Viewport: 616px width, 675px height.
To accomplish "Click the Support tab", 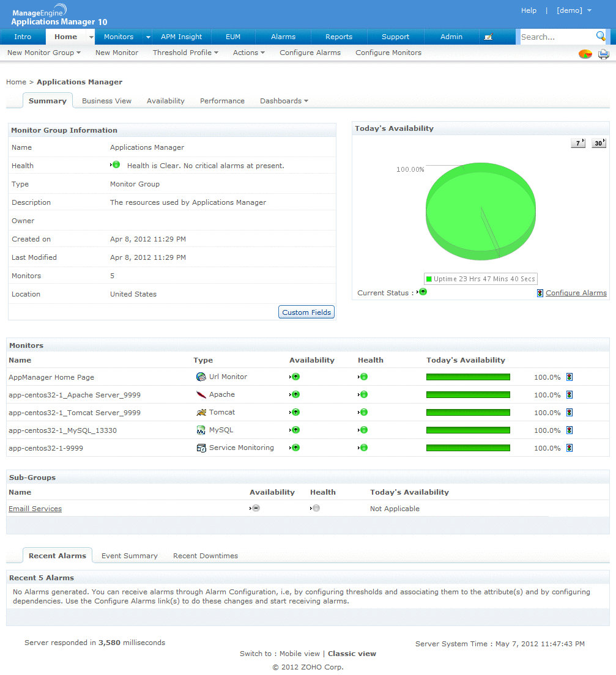I will (395, 37).
